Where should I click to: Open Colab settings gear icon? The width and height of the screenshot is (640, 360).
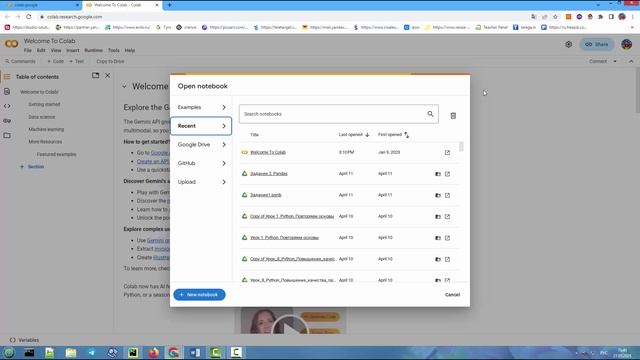pyautogui.click(x=569, y=44)
